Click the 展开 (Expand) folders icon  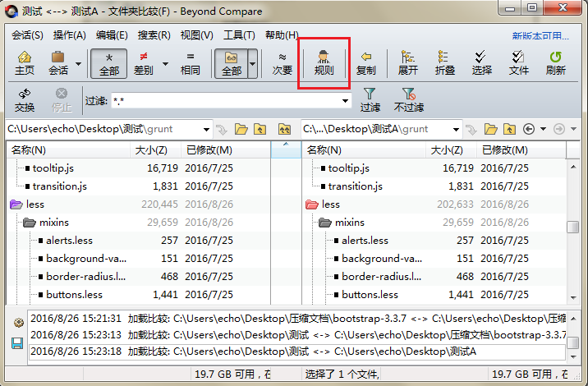[408, 62]
